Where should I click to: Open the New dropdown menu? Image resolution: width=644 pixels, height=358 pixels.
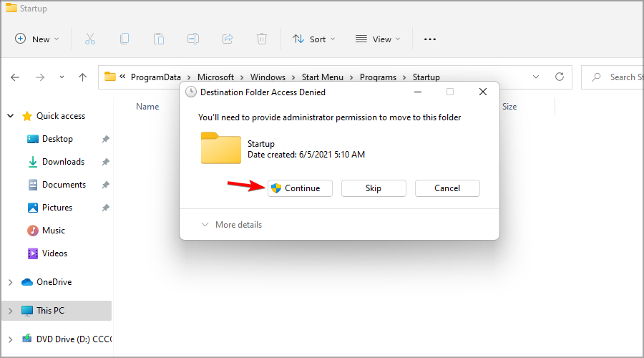coord(37,39)
